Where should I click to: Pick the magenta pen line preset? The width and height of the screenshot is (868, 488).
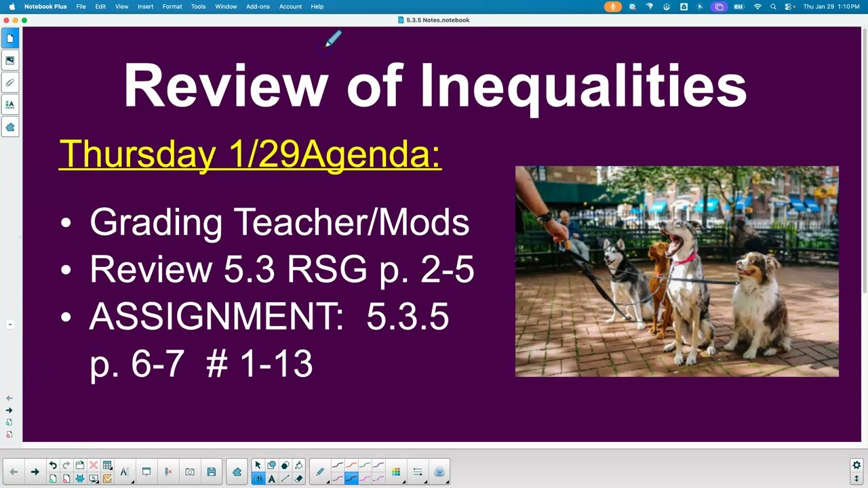pyautogui.click(x=365, y=479)
